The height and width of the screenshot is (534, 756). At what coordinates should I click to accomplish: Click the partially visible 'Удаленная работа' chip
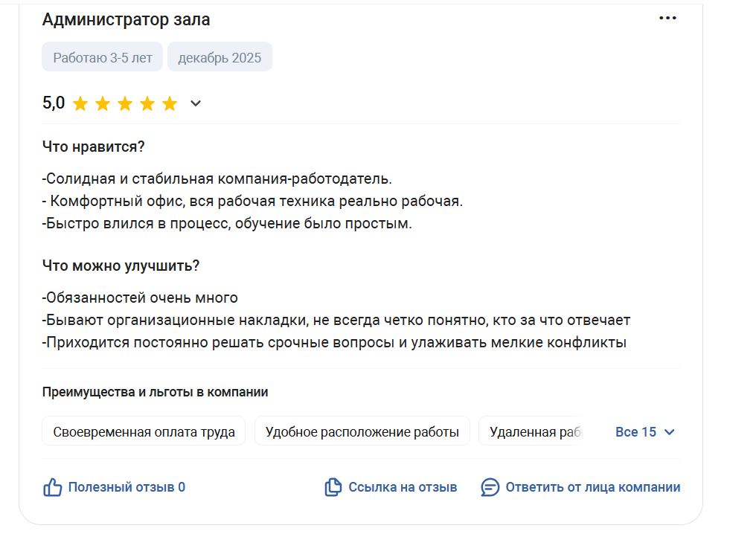[x=534, y=431]
